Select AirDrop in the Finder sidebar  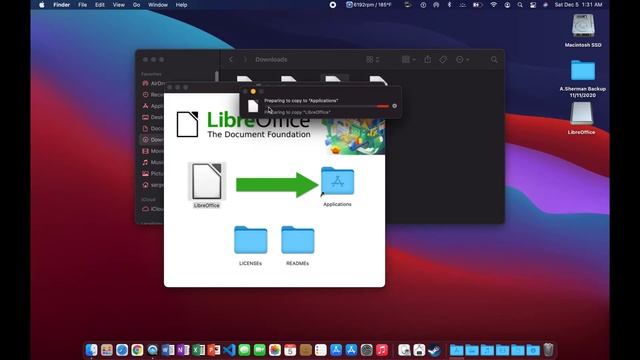tap(153, 83)
